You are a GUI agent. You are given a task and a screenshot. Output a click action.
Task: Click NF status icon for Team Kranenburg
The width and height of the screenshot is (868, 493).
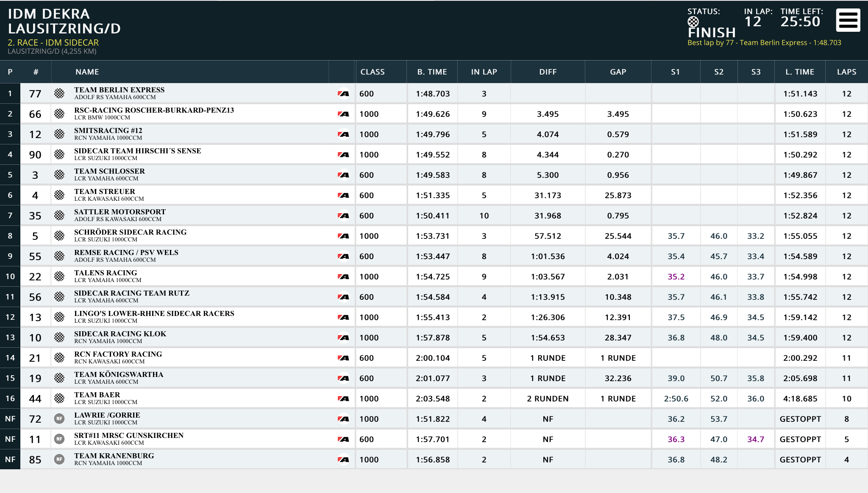(59, 460)
